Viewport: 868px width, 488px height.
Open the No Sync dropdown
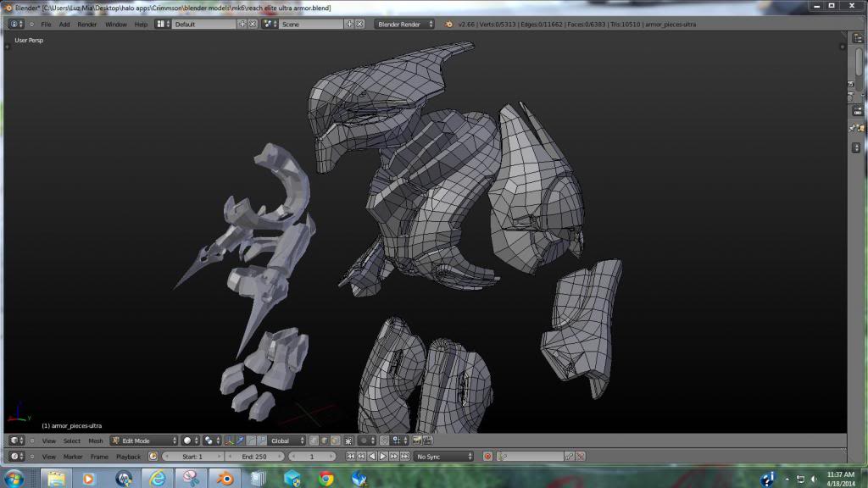(x=443, y=457)
